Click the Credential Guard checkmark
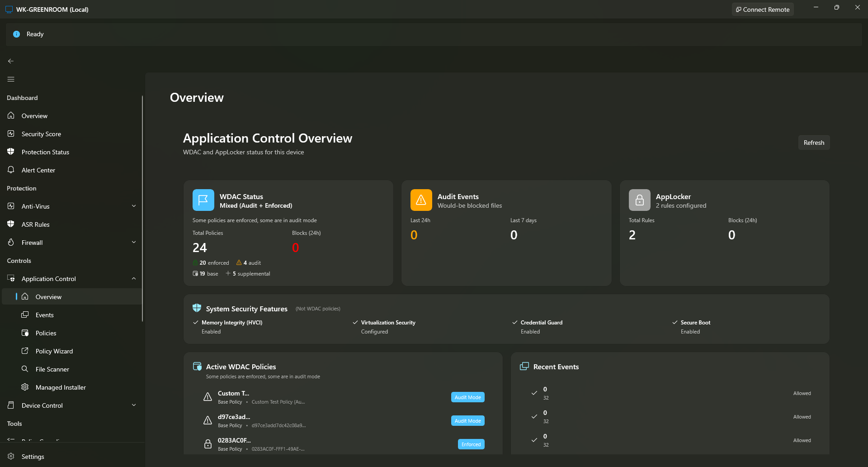 point(515,322)
